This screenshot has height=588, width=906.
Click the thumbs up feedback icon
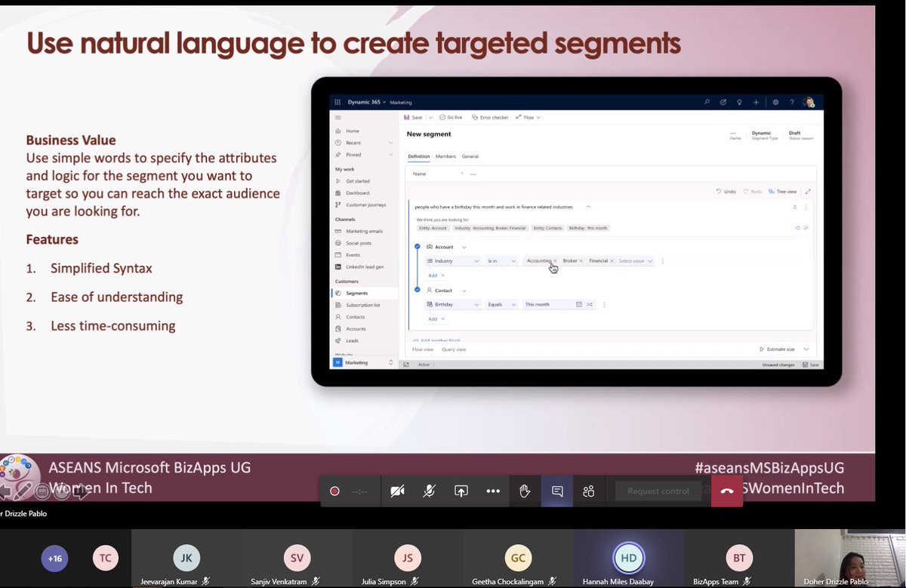click(797, 227)
